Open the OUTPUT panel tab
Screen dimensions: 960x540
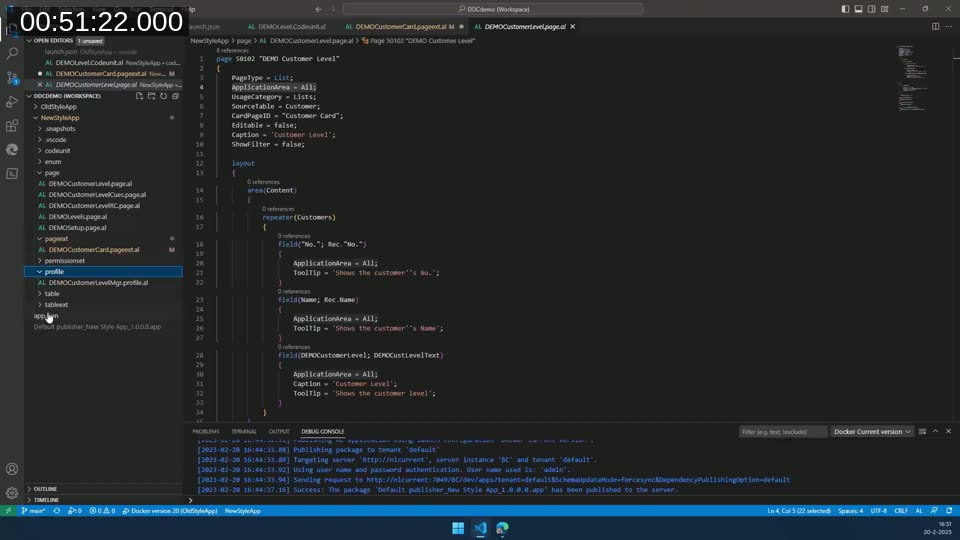pos(279,432)
